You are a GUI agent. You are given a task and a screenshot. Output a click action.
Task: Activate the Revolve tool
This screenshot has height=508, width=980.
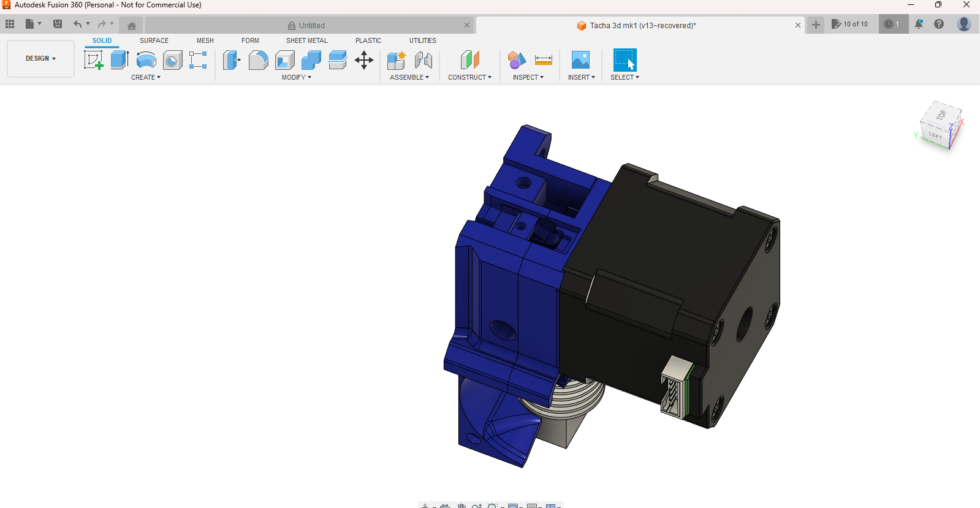click(x=146, y=60)
